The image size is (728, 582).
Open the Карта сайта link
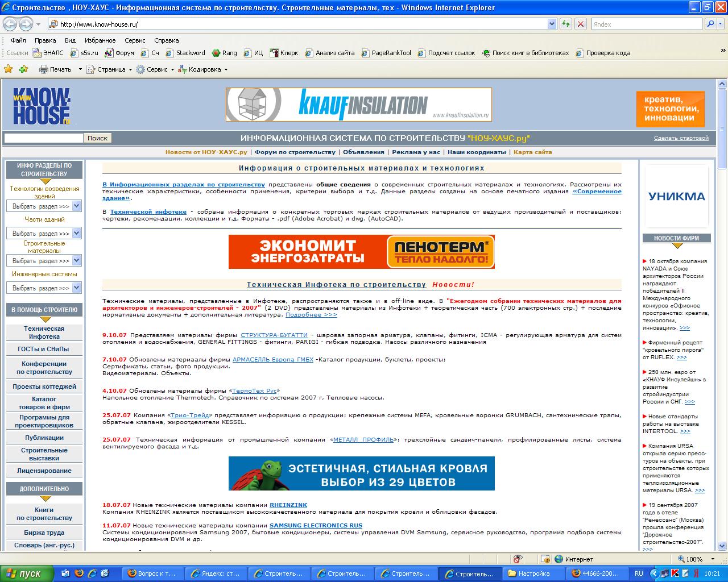click(532, 152)
